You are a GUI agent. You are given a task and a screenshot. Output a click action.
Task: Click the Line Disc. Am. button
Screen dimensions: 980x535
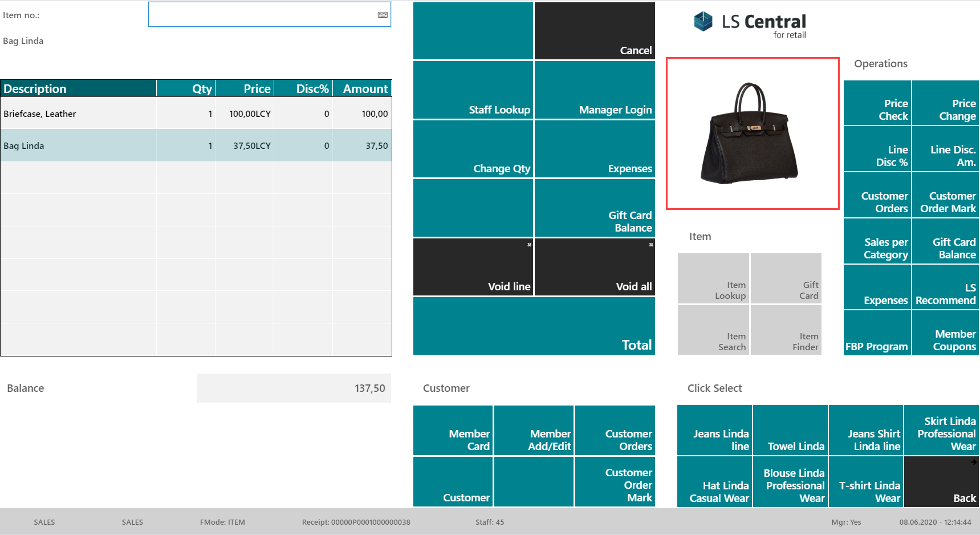(945, 149)
